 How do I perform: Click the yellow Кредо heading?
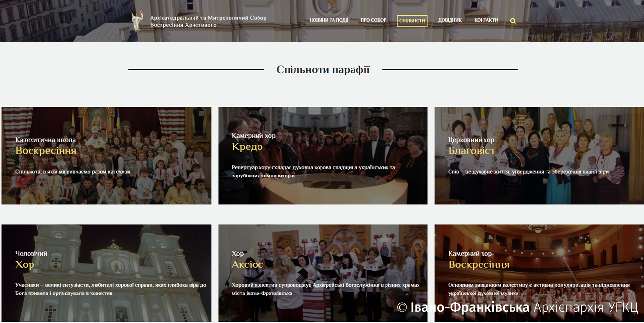247,147
